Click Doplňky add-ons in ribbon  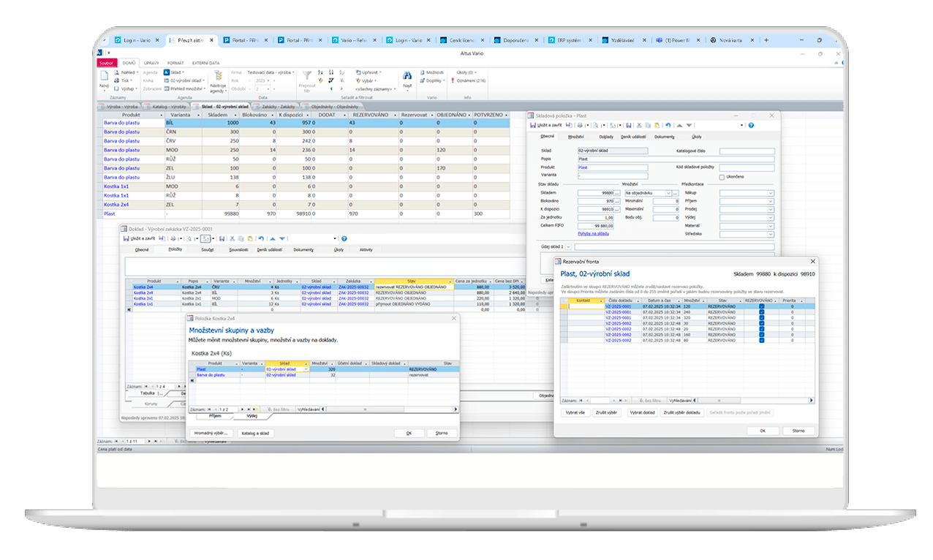pos(431,80)
